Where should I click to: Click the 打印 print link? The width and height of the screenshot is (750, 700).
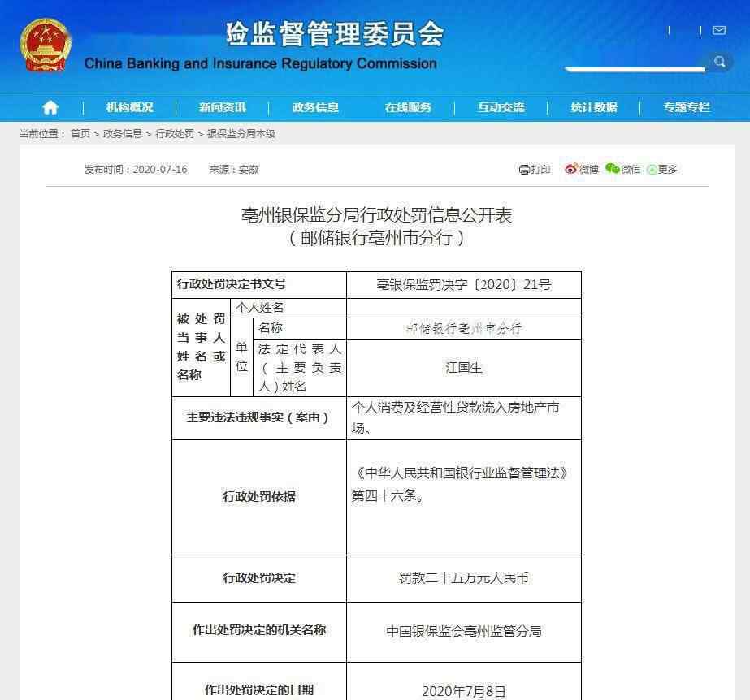540,169
